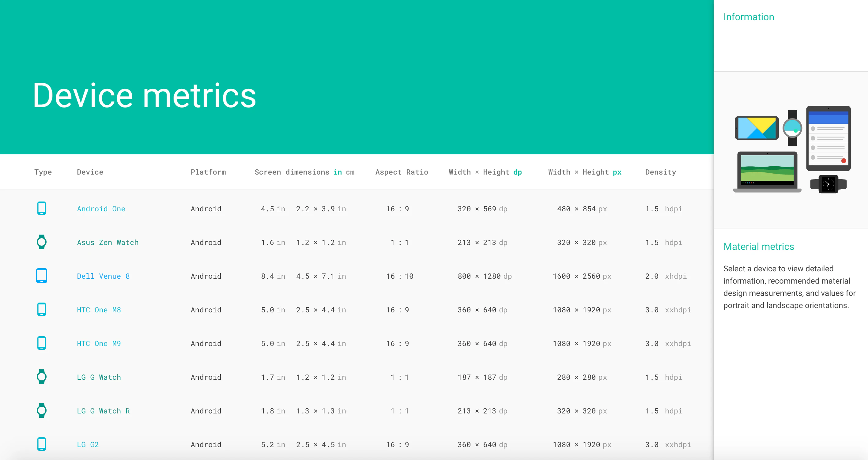Viewport: 868px width, 460px height.
Task: Open the Android One device link
Action: 101,209
